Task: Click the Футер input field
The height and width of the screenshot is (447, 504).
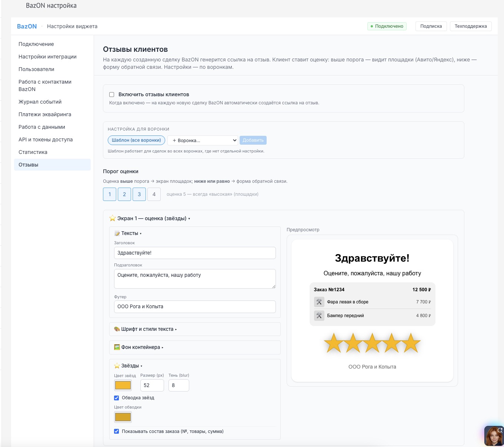Action: point(195,307)
